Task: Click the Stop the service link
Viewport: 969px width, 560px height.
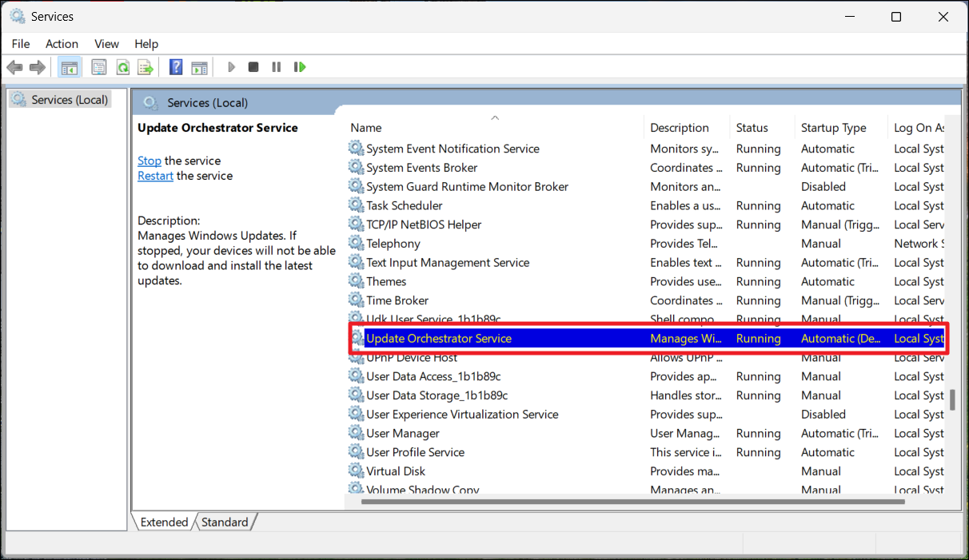Action: click(149, 161)
